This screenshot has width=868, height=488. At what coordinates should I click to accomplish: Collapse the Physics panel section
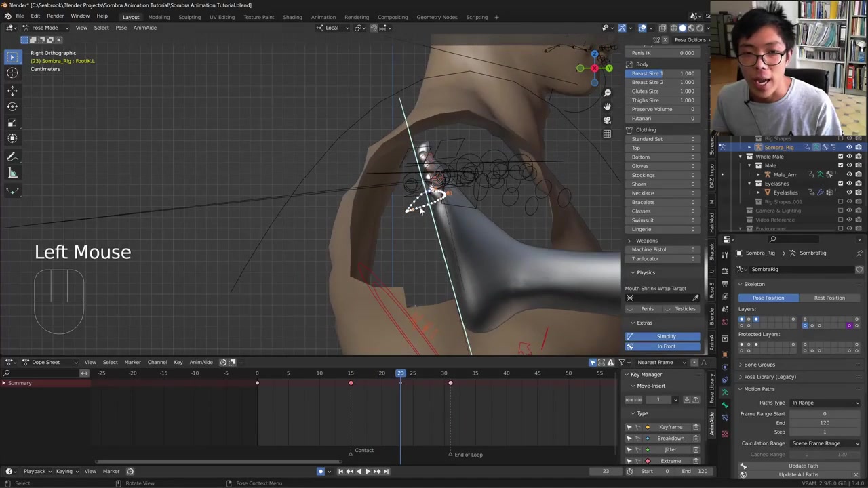click(645, 272)
